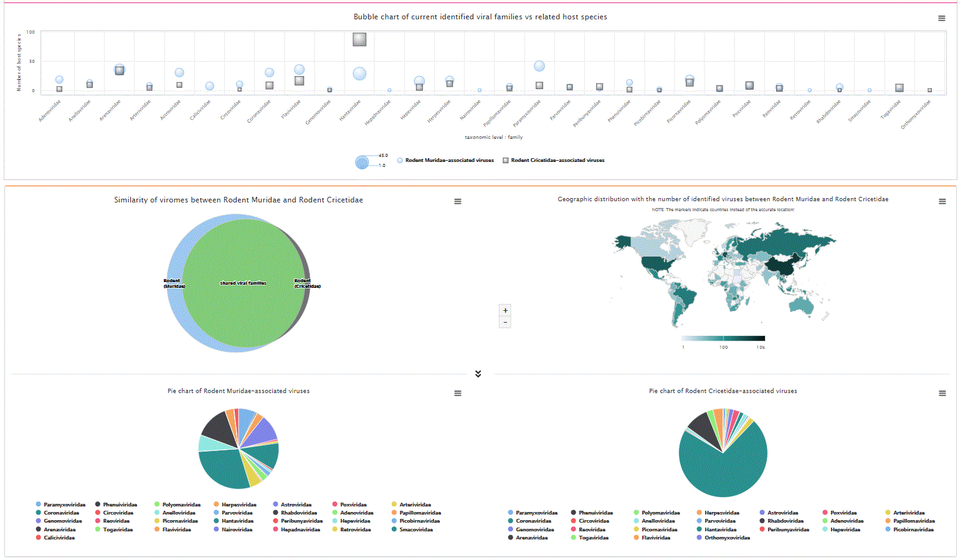
Task: Zoom out the map with minus button
Action: tap(505, 322)
